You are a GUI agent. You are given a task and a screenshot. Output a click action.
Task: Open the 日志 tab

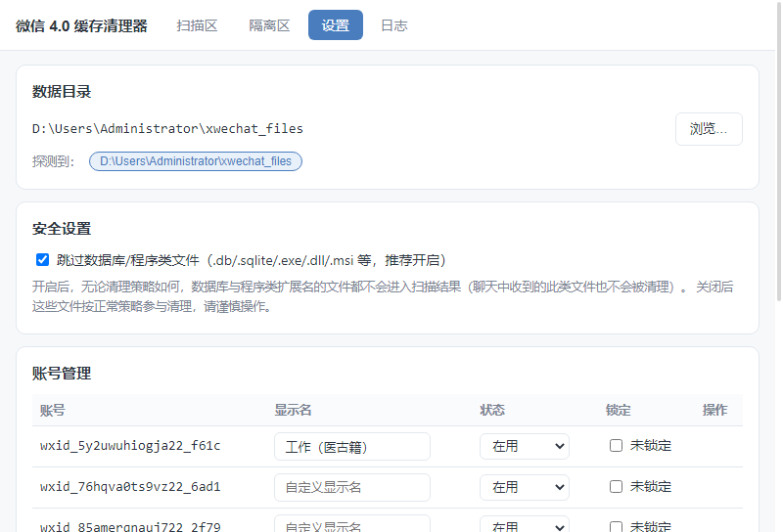click(x=394, y=25)
